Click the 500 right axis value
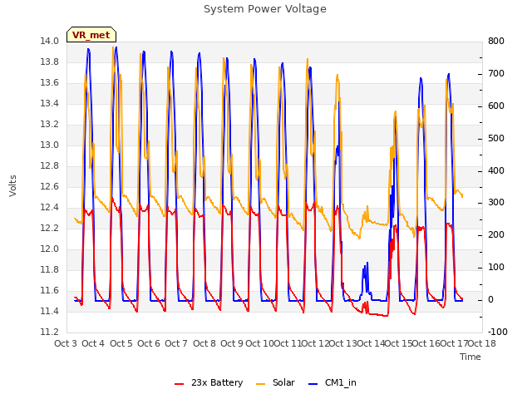 click(x=496, y=139)
